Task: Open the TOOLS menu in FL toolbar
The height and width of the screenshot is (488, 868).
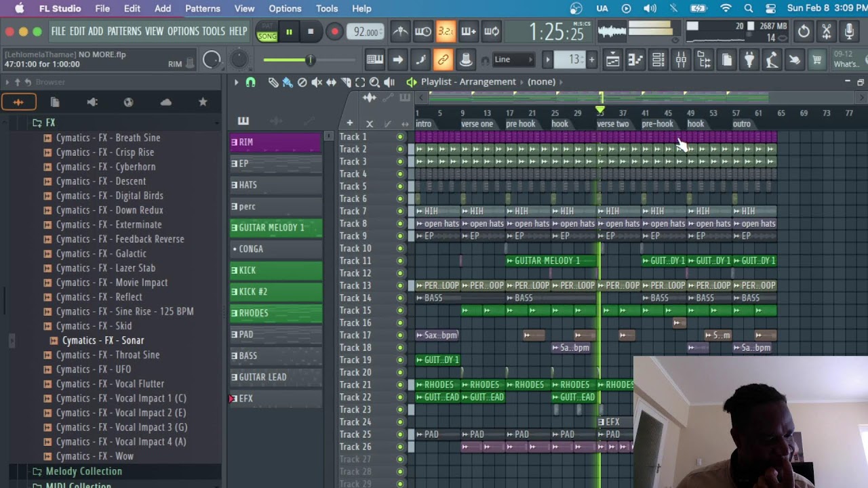Action: click(x=213, y=31)
